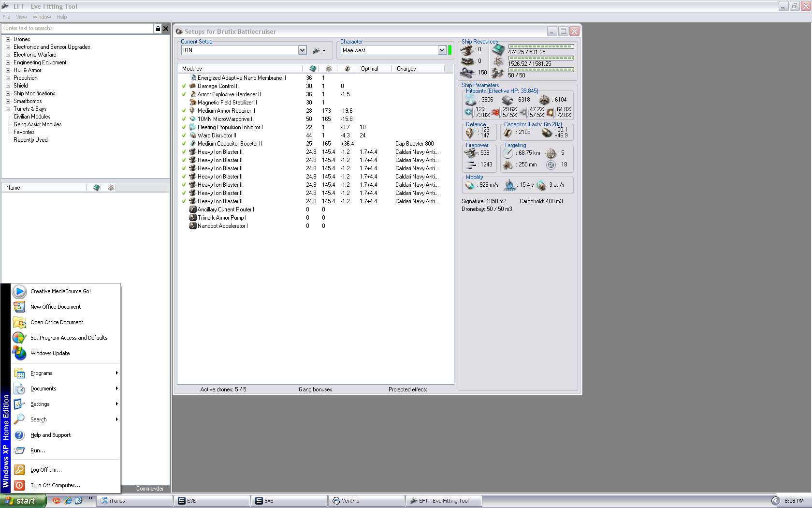
Task: Click the shield hitpoints icon
Action: (x=470, y=100)
